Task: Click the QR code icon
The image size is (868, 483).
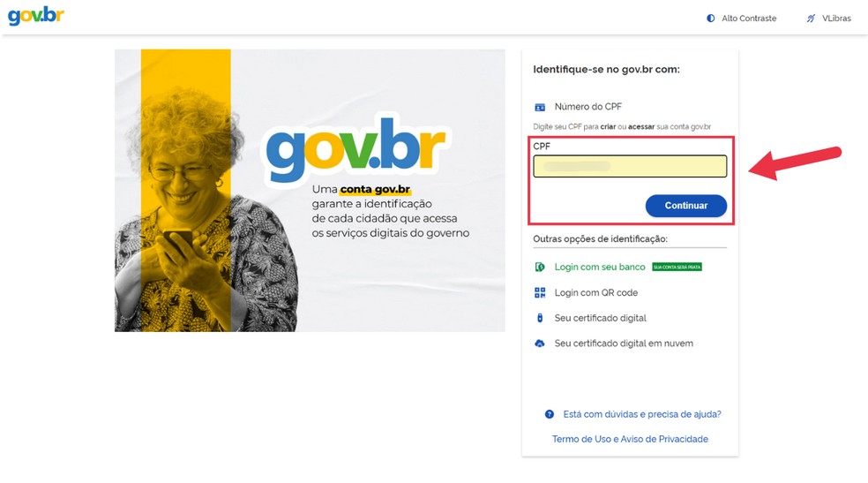Action: 540,292
